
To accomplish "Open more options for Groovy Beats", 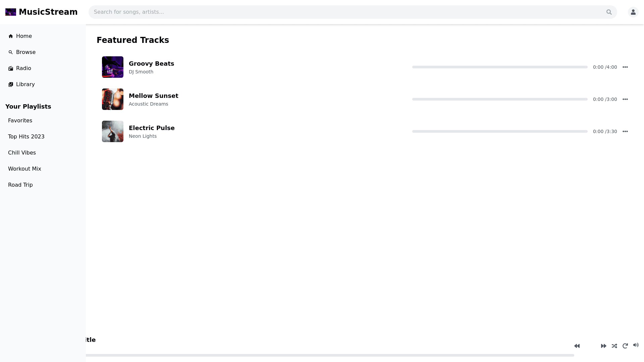I will tap(625, 67).
